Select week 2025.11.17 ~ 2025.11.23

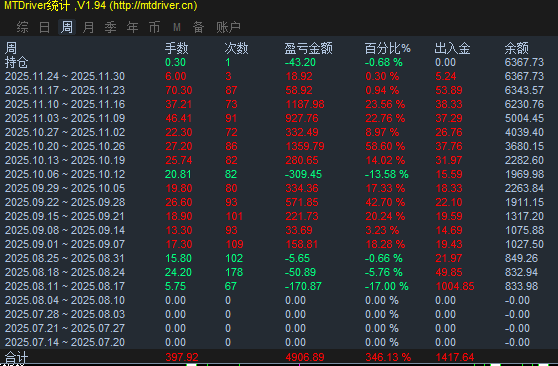click(x=65, y=90)
